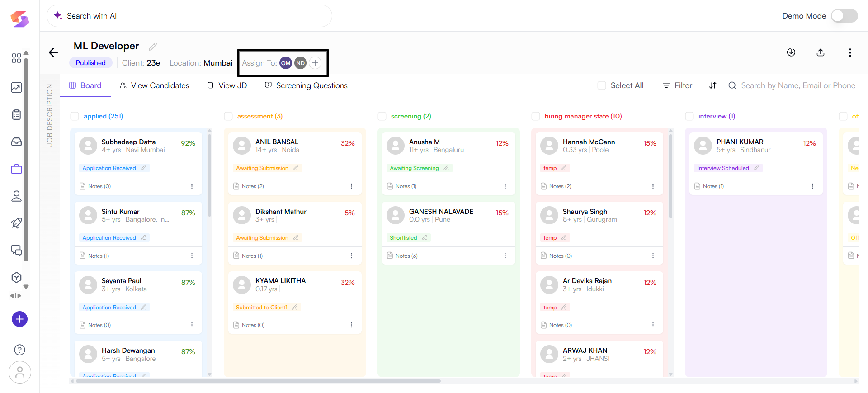Image resolution: width=868 pixels, height=393 pixels.
Task: Click the Filter button
Action: pos(677,85)
